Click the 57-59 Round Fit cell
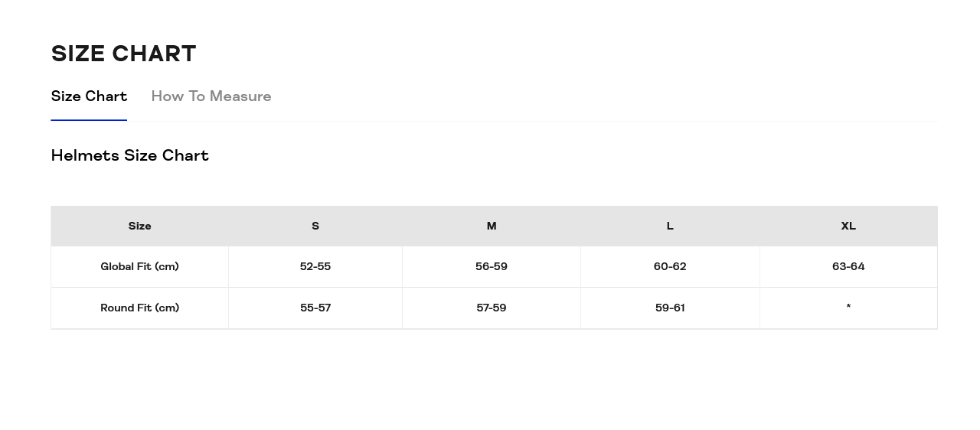 pyautogui.click(x=492, y=308)
